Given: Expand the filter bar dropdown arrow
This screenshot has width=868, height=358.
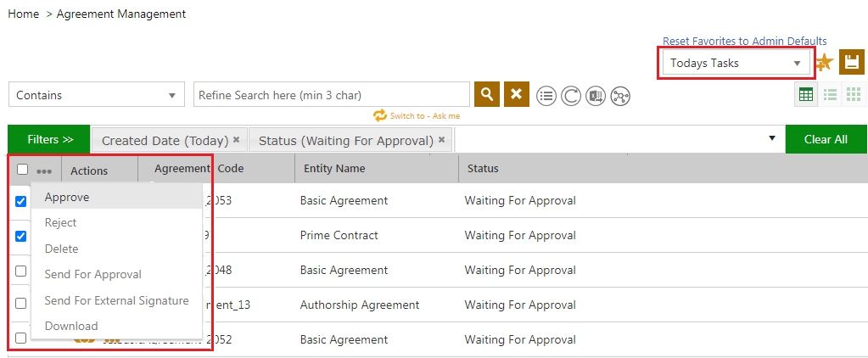Looking at the screenshot, I should 772,138.
